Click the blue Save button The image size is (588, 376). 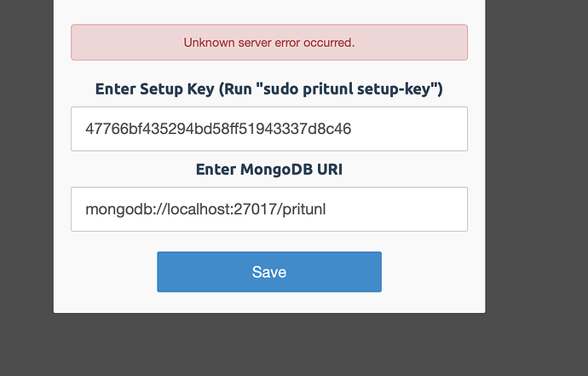pos(269,272)
